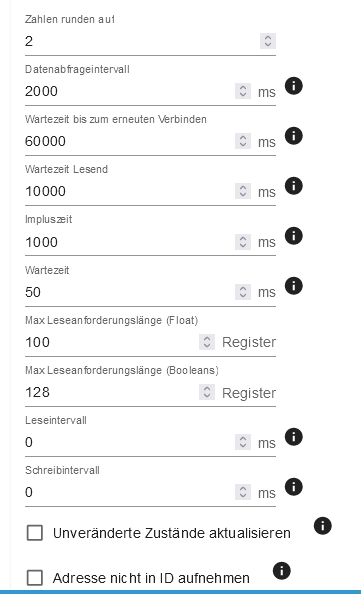Click Schreibintervall info icon

coord(294,487)
